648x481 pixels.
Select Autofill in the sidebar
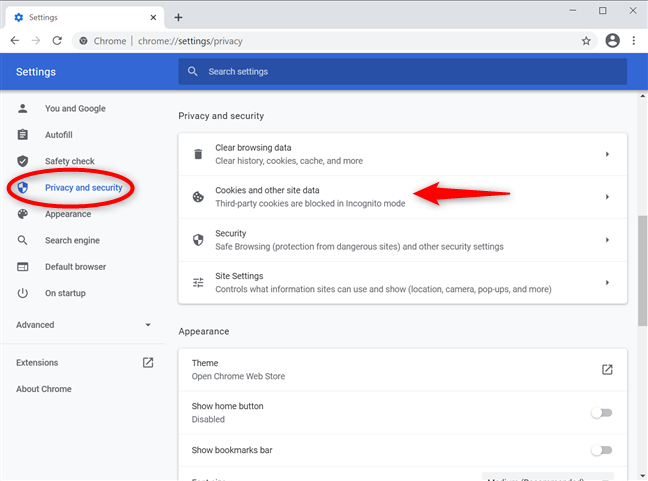(x=59, y=135)
